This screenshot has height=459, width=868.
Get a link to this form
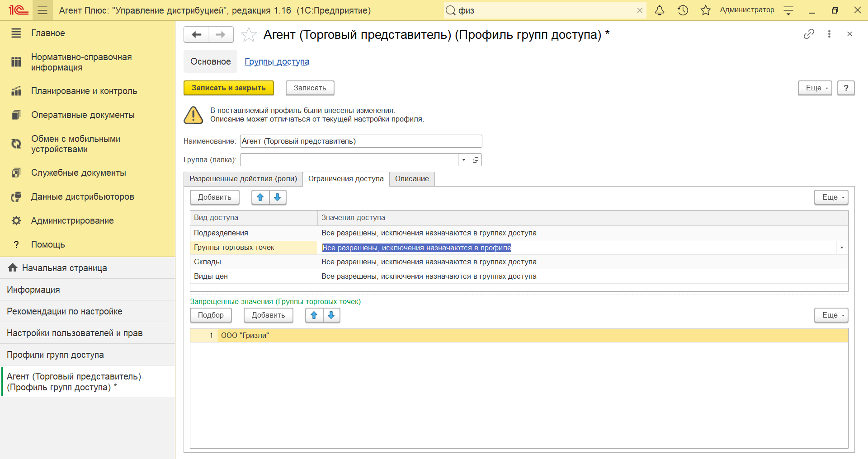[x=809, y=34]
